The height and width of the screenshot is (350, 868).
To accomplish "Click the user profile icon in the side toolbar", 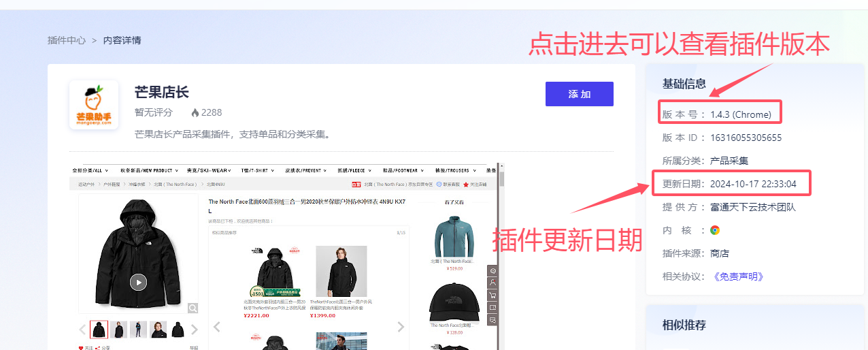I will 493,283.
